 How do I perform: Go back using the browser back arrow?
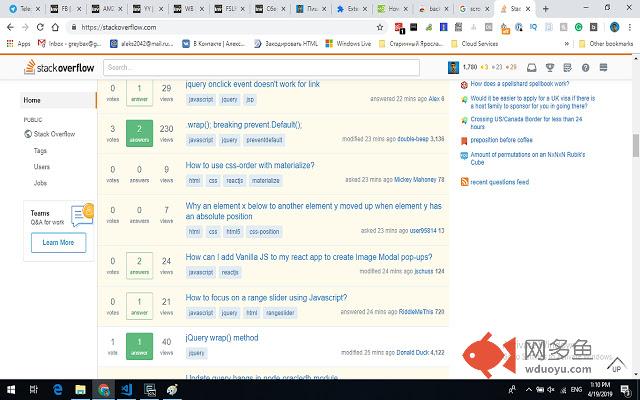click(12, 27)
